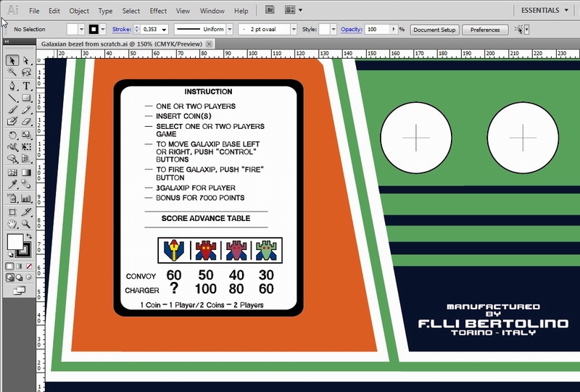Viewport: 580px width, 392px height.
Task: Select the Shape Builder tool
Action: pyautogui.click(x=12, y=159)
